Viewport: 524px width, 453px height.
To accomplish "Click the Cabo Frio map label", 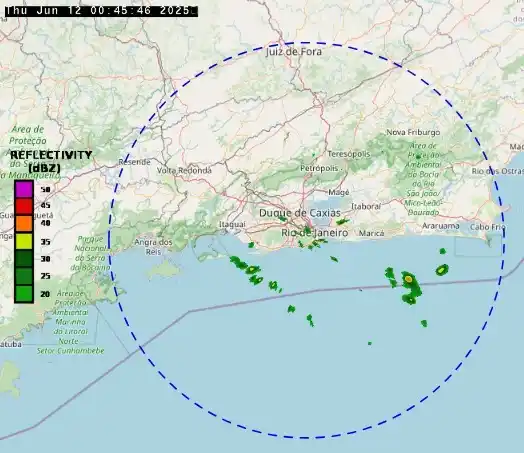I will 488,227.
